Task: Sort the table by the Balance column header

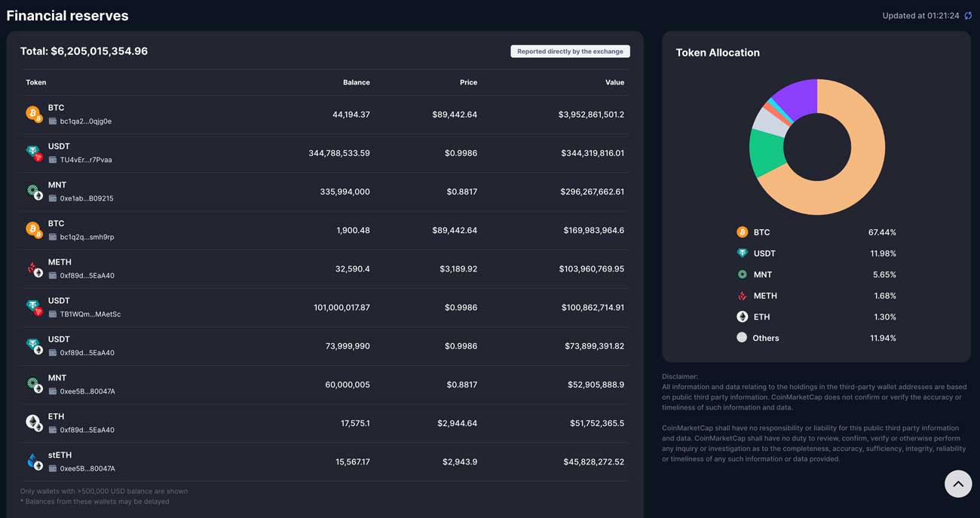Action: [x=356, y=82]
